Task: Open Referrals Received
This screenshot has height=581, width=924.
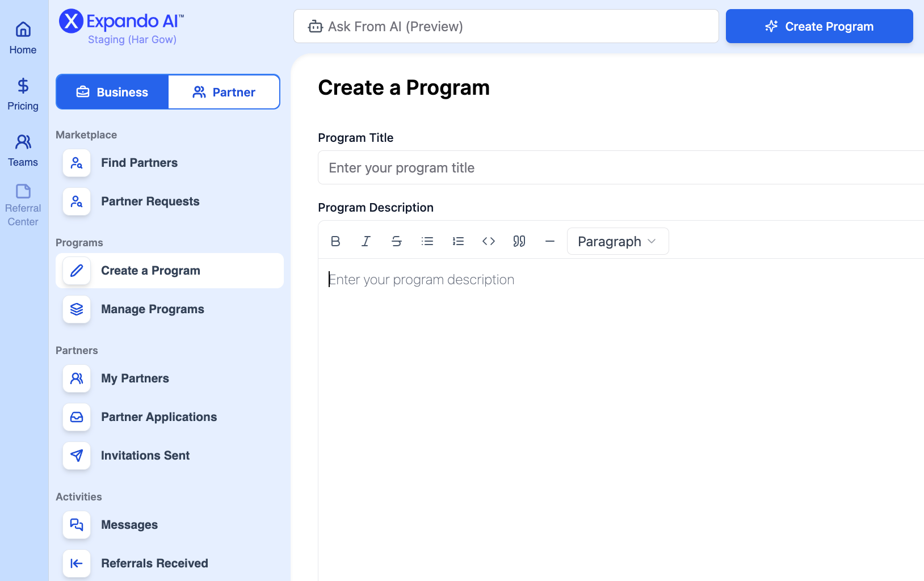Action: coord(170,563)
